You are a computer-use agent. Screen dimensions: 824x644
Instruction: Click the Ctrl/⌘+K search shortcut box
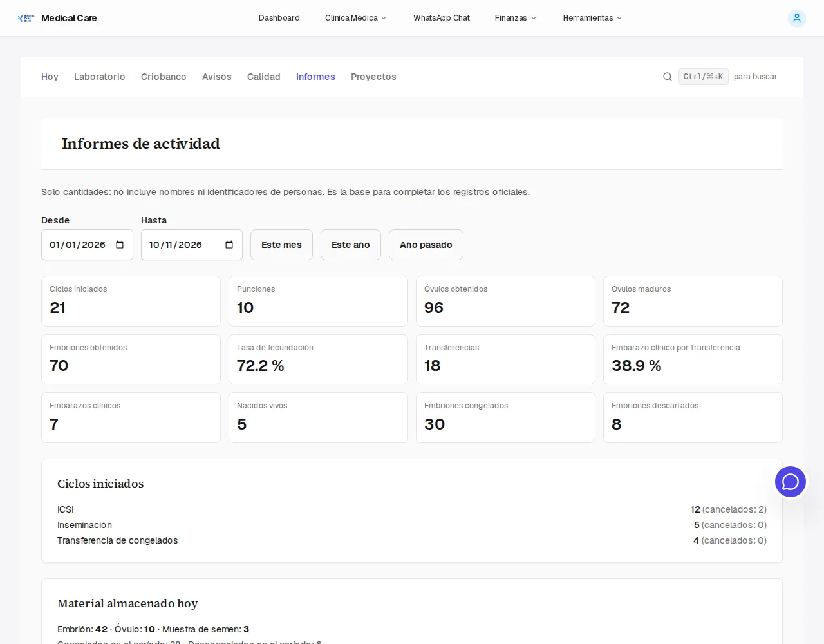click(703, 77)
